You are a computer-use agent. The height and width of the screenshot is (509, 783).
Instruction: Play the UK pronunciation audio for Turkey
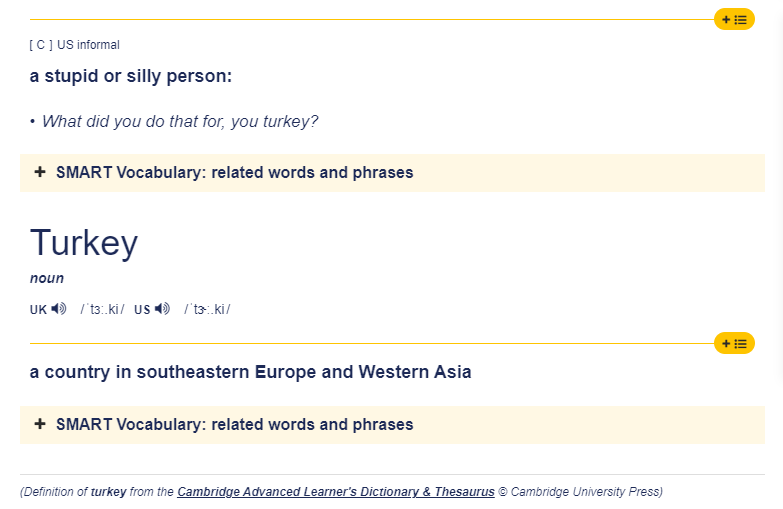pos(59,309)
